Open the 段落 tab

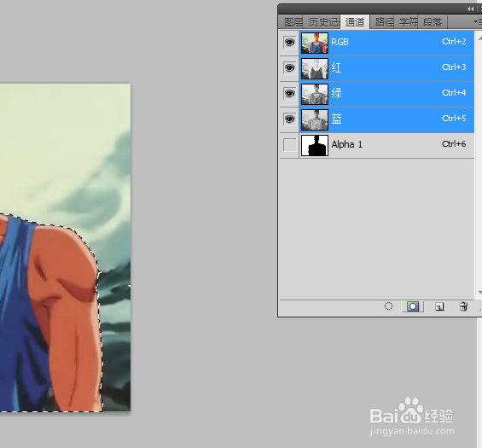(433, 22)
